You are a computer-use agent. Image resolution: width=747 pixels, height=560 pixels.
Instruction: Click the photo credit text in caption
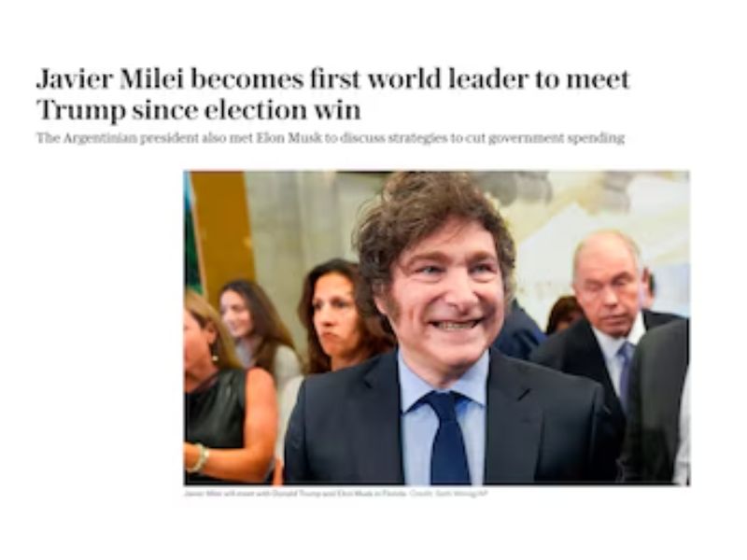pyautogui.click(x=449, y=494)
